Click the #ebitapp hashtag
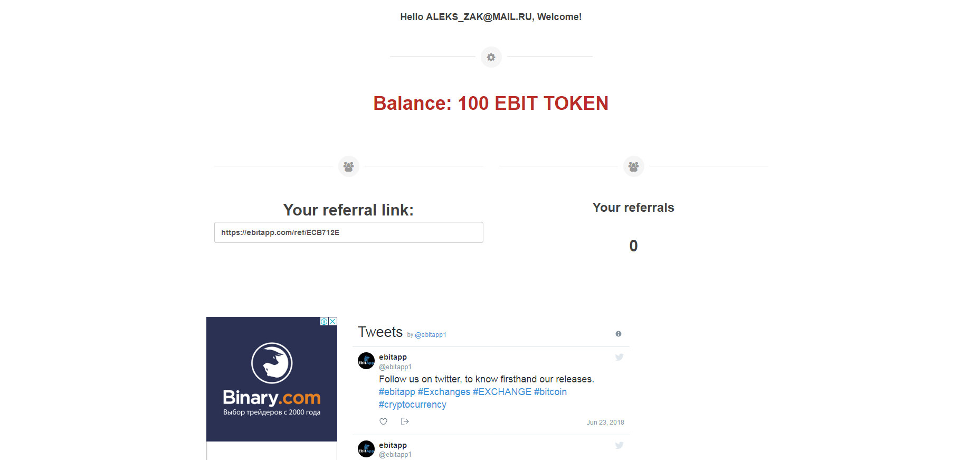Screen dimensions: 980x460 [x=397, y=392]
